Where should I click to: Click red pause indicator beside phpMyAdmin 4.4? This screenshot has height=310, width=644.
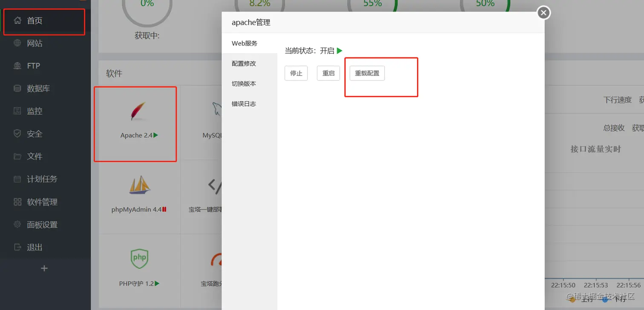coord(164,209)
